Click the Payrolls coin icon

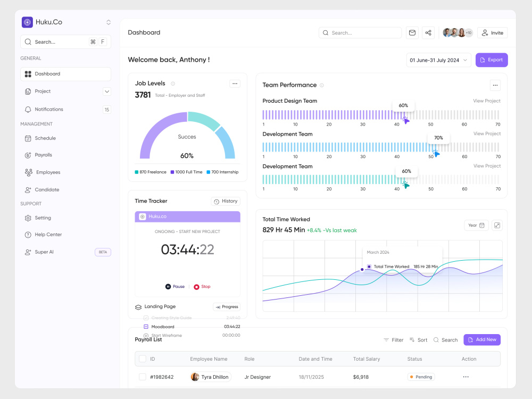[28, 155]
